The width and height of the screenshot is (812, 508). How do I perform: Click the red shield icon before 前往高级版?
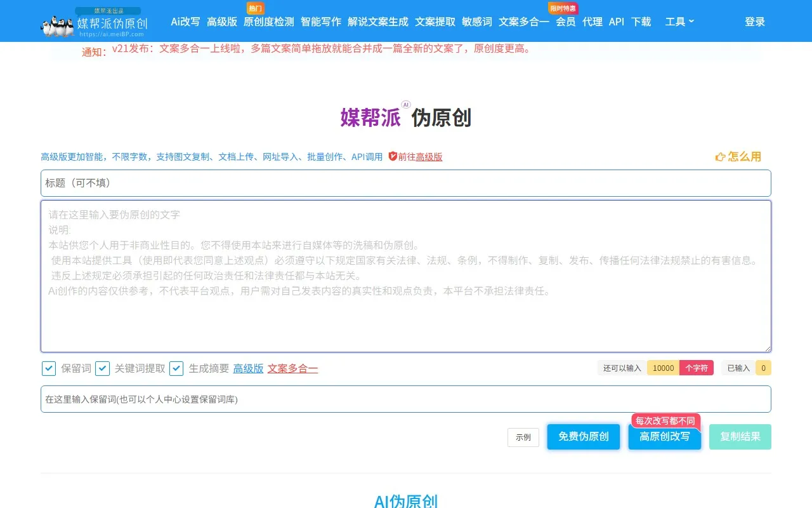[393, 156]
